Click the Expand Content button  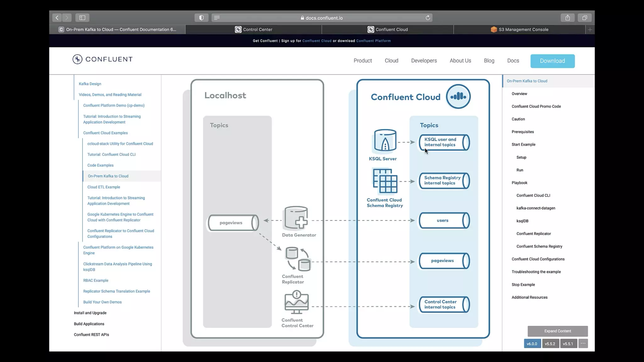[x=558, y=331]
